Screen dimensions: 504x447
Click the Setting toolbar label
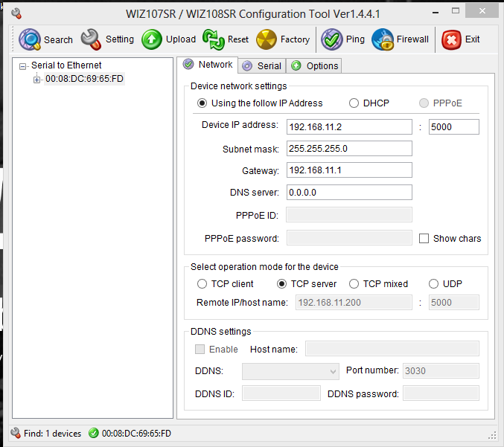click(x=120, y=39)
